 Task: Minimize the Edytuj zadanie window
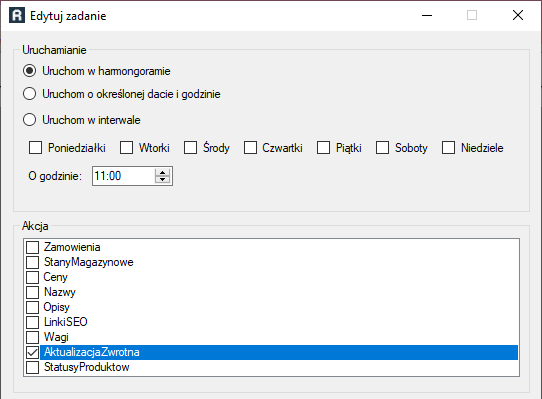point(427,16)
